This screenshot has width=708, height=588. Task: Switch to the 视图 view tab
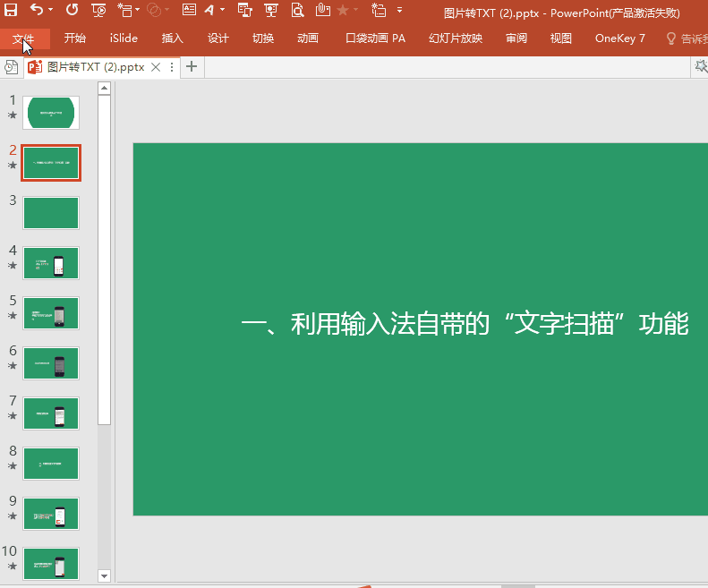(x=561, y=38)
